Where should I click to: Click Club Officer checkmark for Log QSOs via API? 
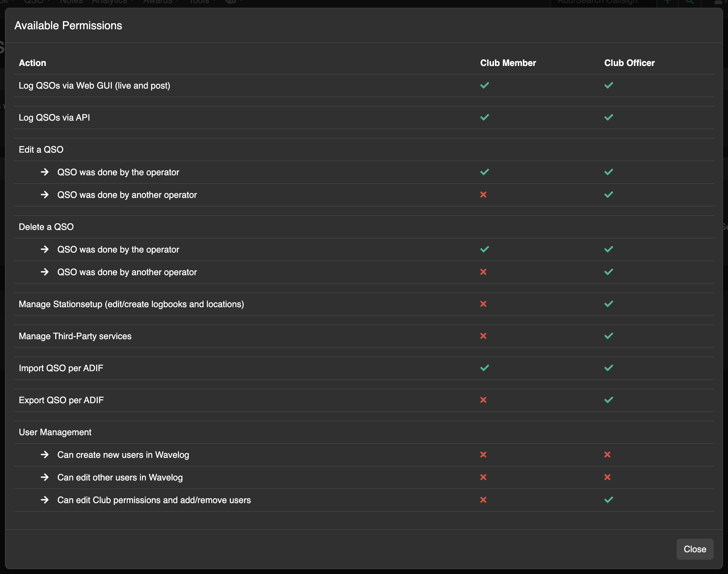point(609,117)
